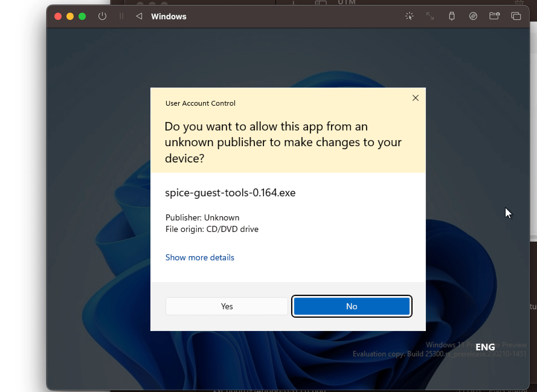Click the Windows title in UTM toolbar

169,16
